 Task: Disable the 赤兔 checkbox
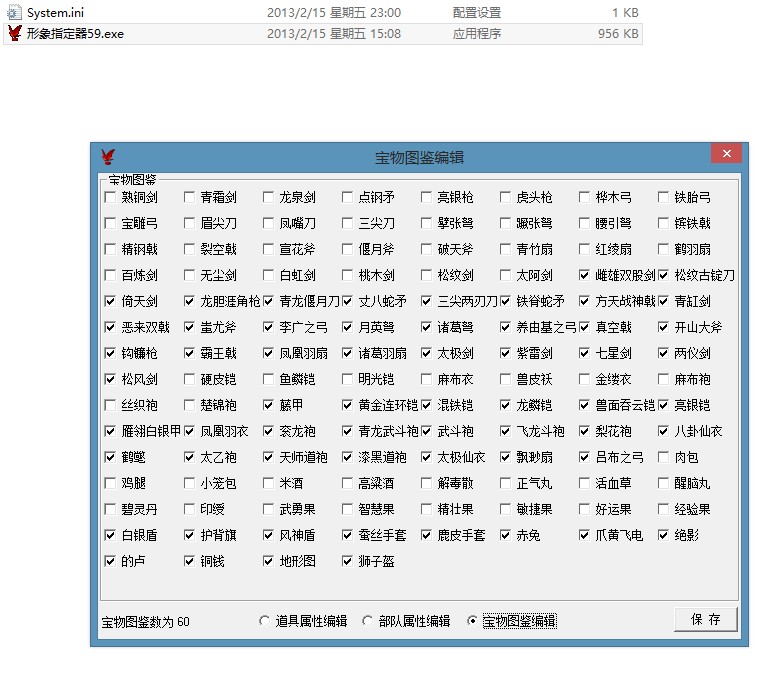click(506, 535)
